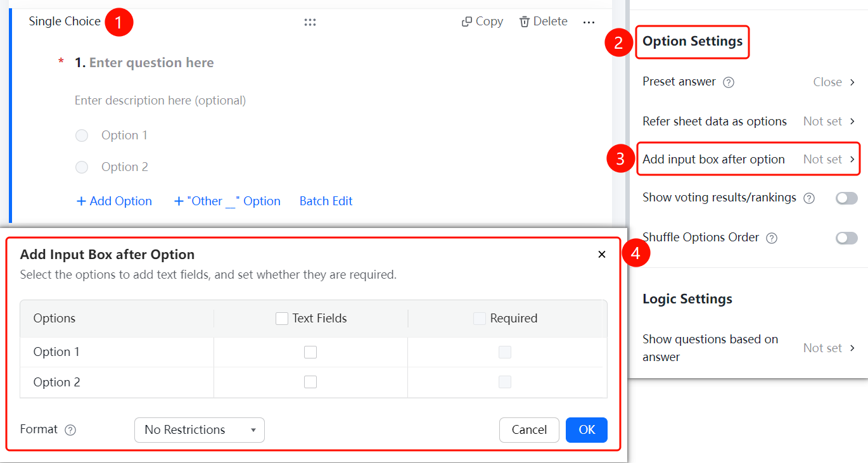This screenshot has height=463, width=868.
Task: Click the + Add Option link
Action: coord(114,201)
